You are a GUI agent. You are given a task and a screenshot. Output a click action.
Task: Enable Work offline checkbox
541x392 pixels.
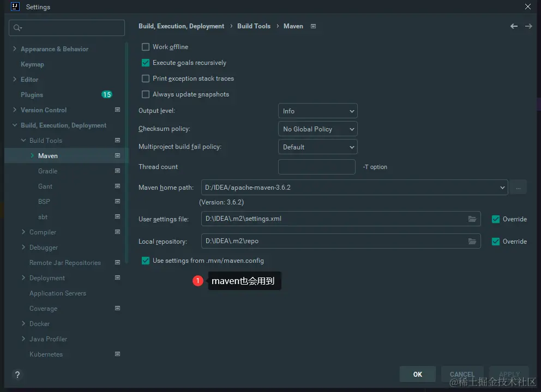146,47
